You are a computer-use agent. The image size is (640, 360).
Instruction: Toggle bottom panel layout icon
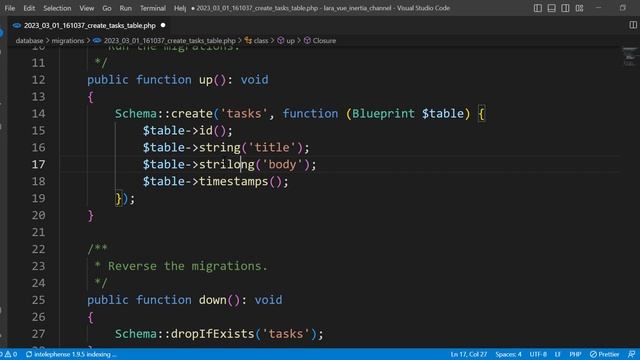tap(551, 8)
